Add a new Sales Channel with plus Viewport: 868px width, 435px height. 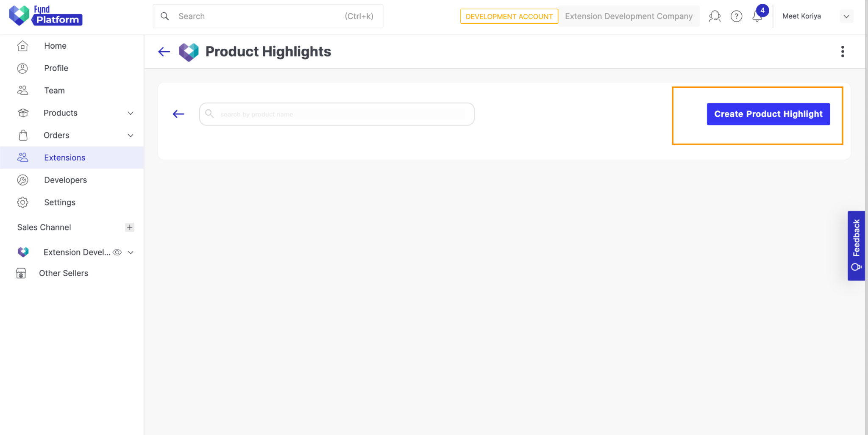(x=130, y=227)
